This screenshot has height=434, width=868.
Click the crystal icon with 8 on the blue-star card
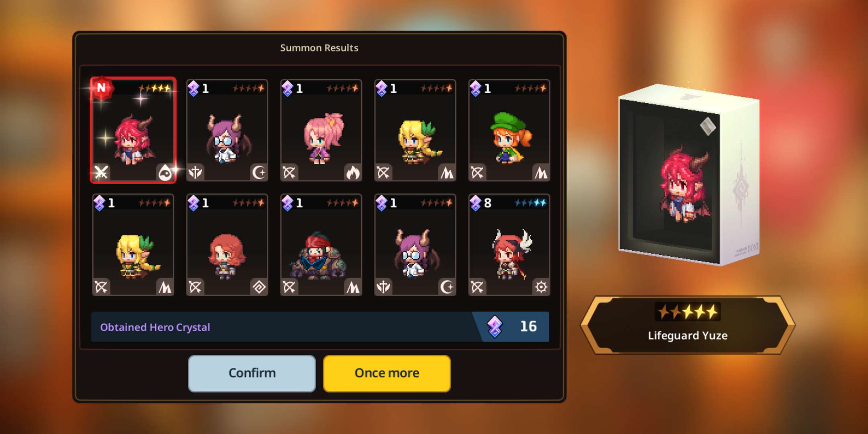[x=475, y=203]
